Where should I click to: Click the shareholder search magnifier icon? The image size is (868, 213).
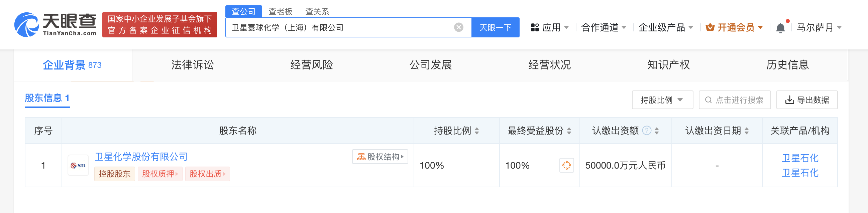coord(708,100)
